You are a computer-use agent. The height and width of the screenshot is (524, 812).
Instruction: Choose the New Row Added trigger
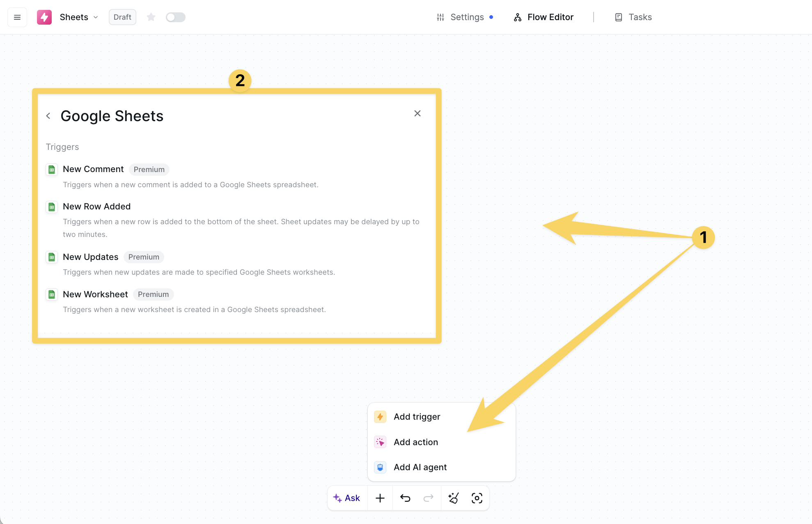pos(96,207)
